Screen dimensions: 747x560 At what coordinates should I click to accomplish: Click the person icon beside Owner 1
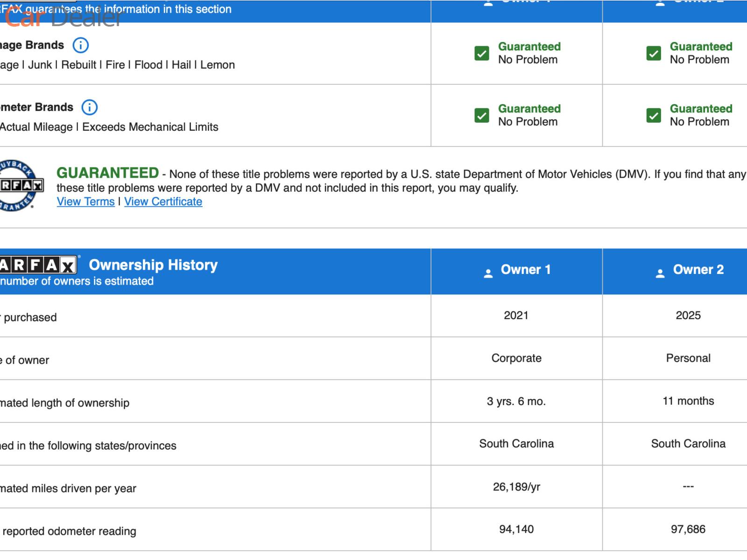click(488, 273)
